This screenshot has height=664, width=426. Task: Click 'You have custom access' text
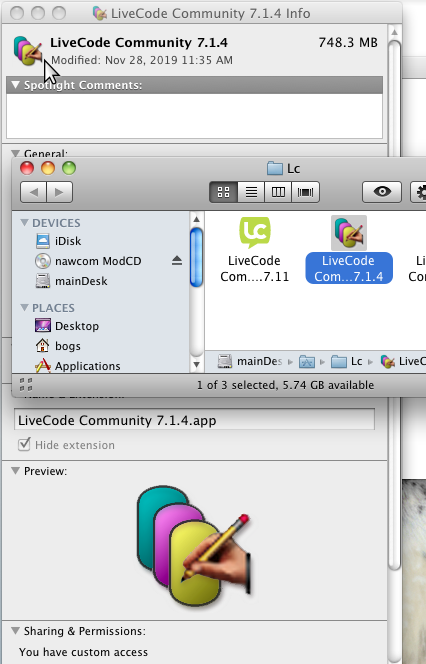tap(83, 652)
